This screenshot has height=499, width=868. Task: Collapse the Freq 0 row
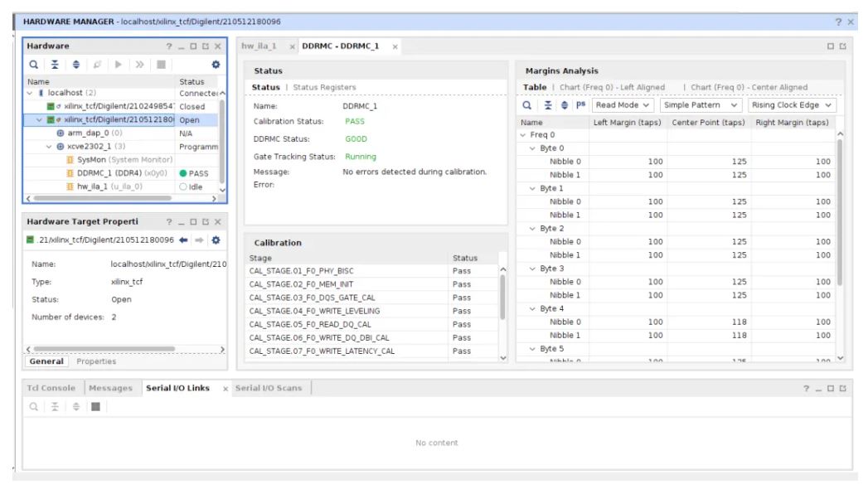[523, 135]
